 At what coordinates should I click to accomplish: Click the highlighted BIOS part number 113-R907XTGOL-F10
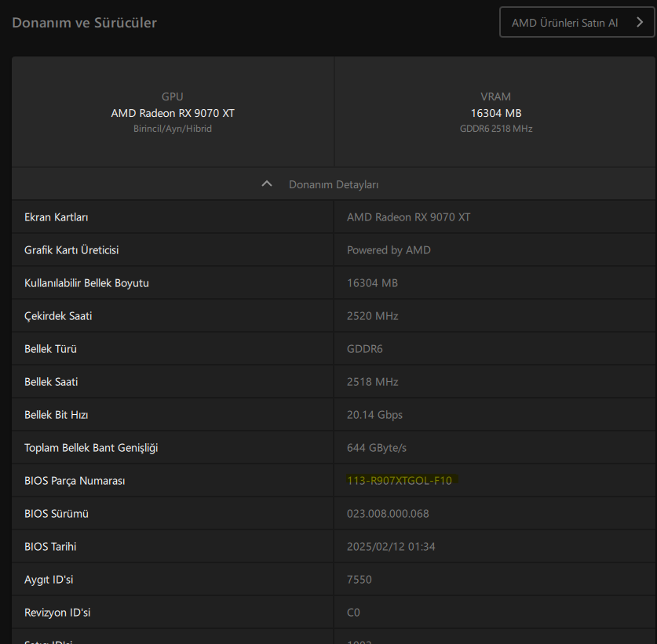(x=400, y=480)
